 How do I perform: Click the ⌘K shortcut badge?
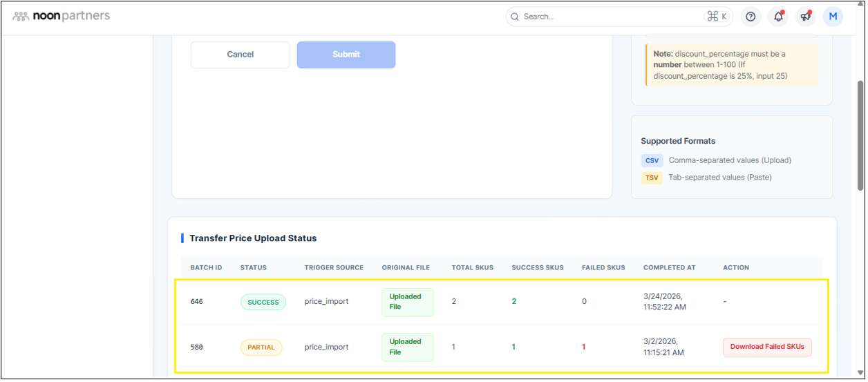(717, 17)
